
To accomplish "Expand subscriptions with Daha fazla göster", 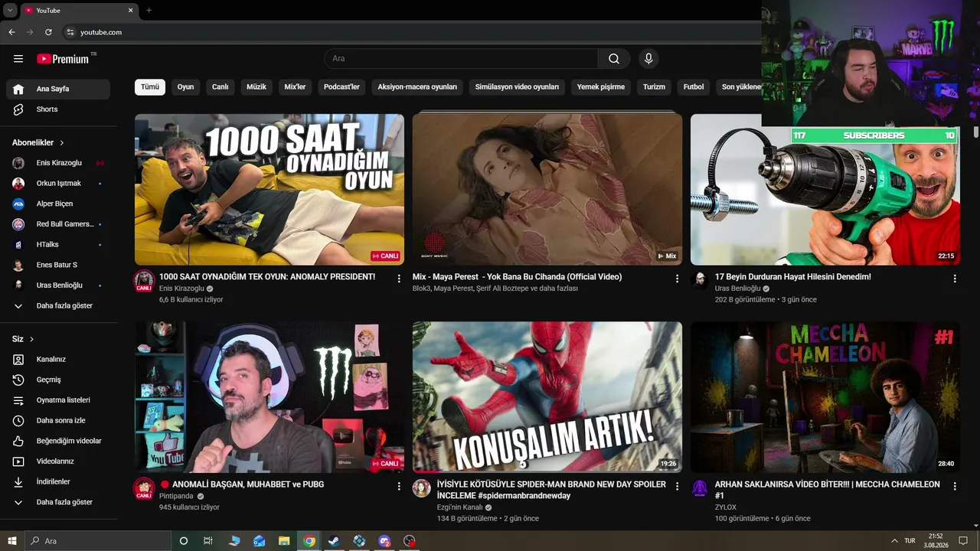I will pos(58,306).
